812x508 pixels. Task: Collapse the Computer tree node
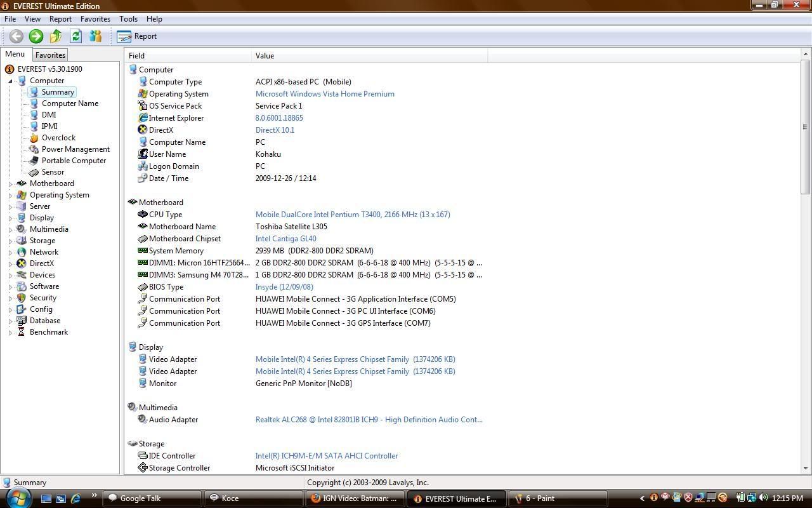point(11,81)
